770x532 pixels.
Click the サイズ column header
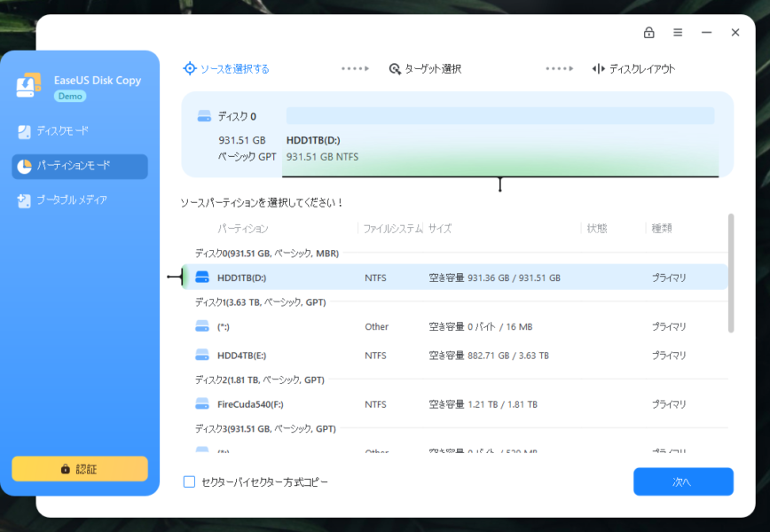(439, 229)
